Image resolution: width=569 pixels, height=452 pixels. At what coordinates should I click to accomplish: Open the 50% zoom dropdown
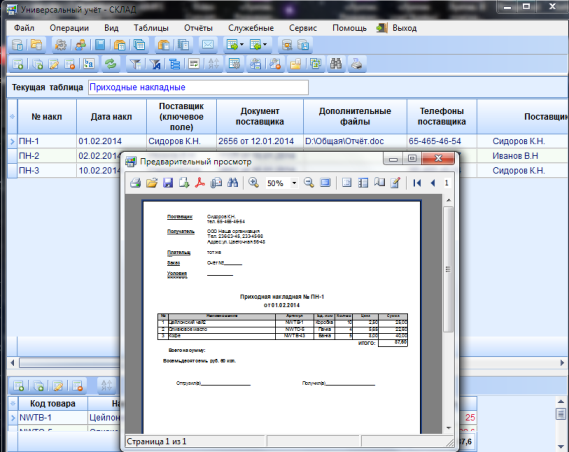tap(294, 183)
